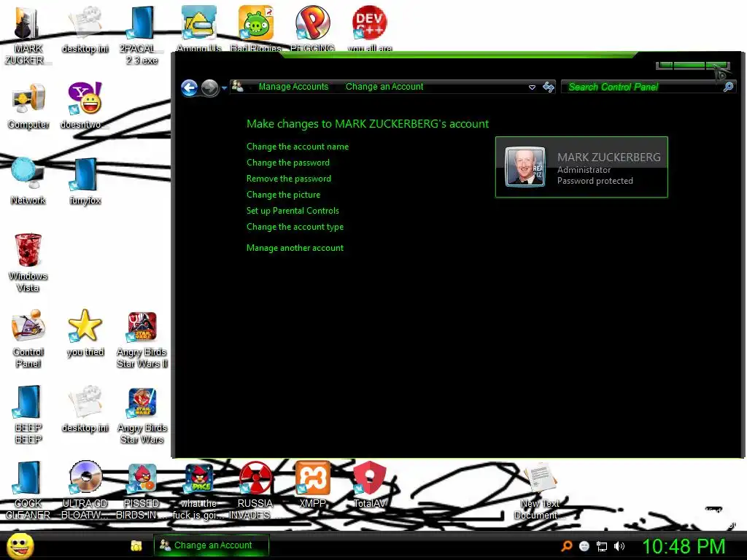
Task: Open the volume speaker tray icon
Action: click(619, 546)
